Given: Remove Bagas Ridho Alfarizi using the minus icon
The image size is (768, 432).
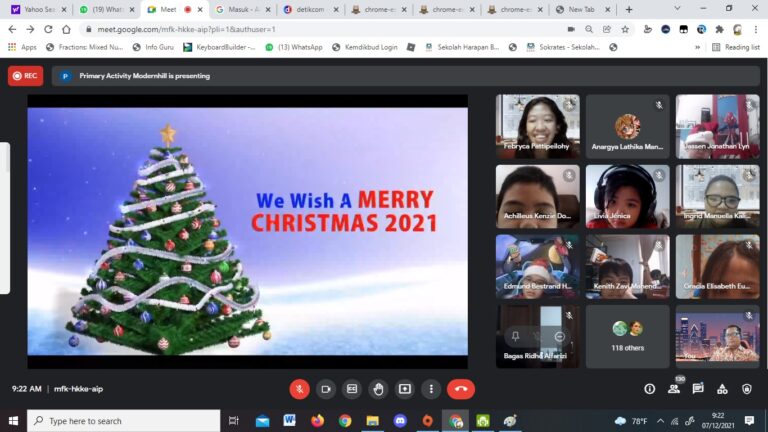Looking at the screenshot, I should 559,337.
